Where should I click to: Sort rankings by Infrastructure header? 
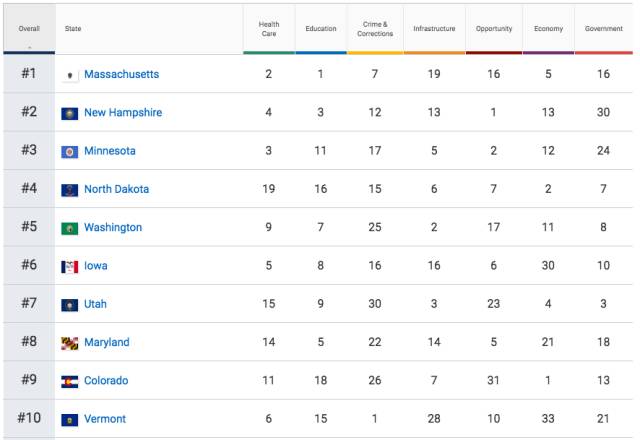coord(434,29)
